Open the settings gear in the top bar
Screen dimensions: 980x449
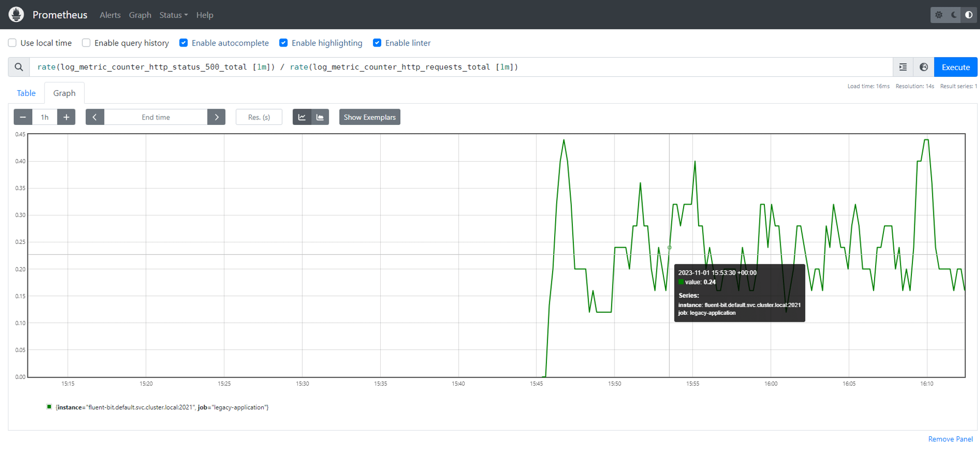pos(939,15)
